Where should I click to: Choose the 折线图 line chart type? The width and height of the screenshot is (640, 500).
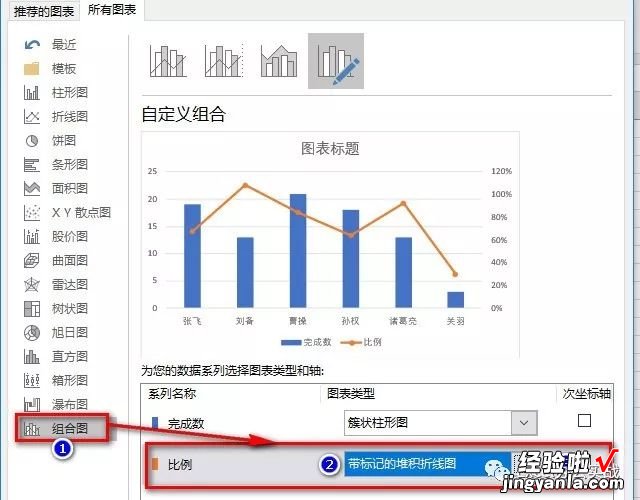coord(56,117)
